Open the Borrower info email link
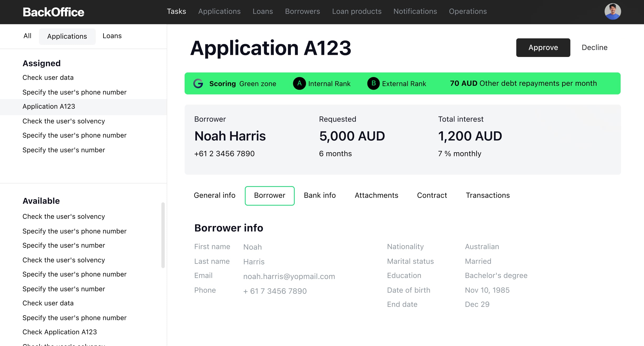 pyautogui.click(x=289, y=276)
